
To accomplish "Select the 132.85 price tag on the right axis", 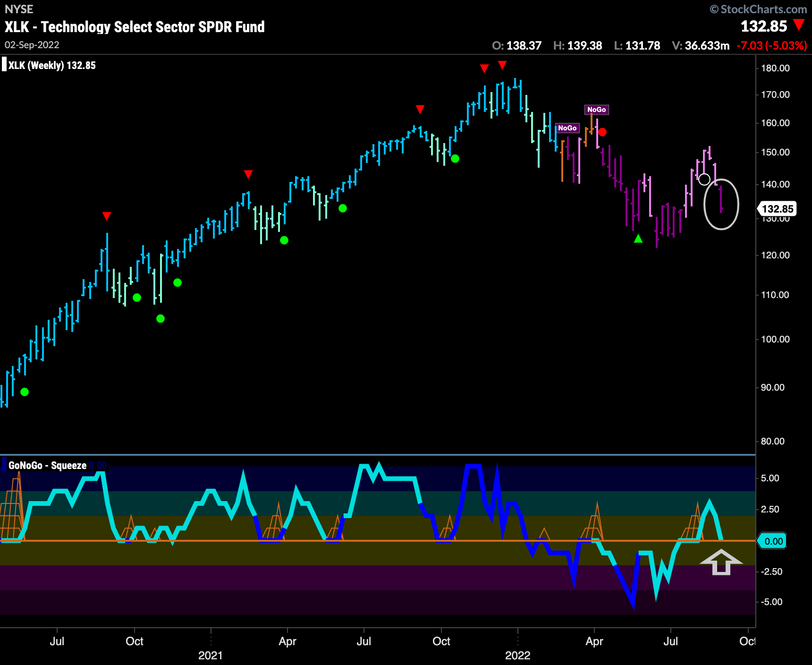I will [777, 209].
